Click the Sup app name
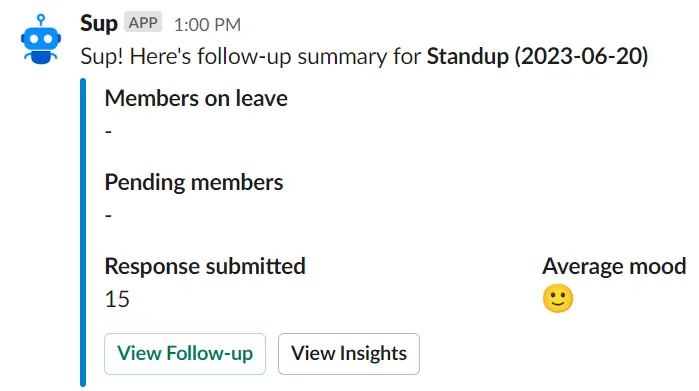This screenshot has width=699, height=391. (x=99, y=23)
